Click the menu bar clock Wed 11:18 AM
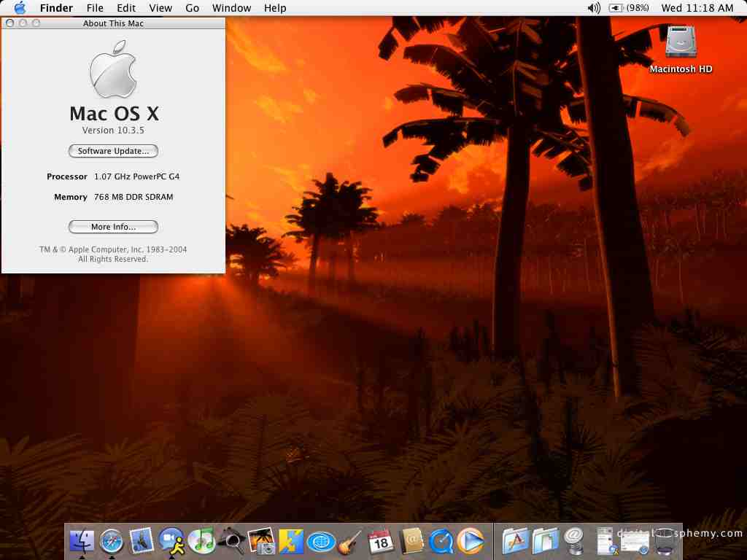 (x=697, y=8)
